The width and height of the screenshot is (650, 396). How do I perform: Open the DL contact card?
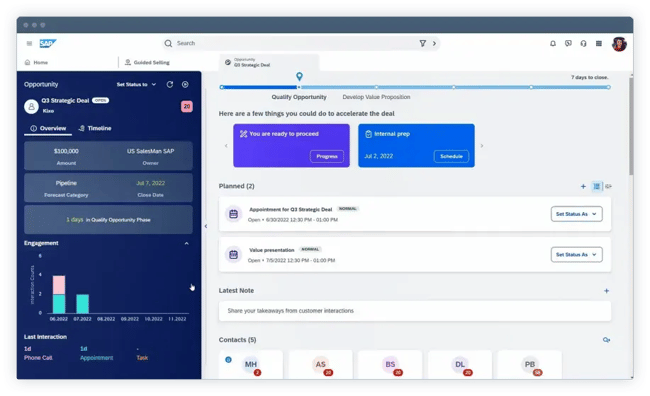(x=460, y=365)
